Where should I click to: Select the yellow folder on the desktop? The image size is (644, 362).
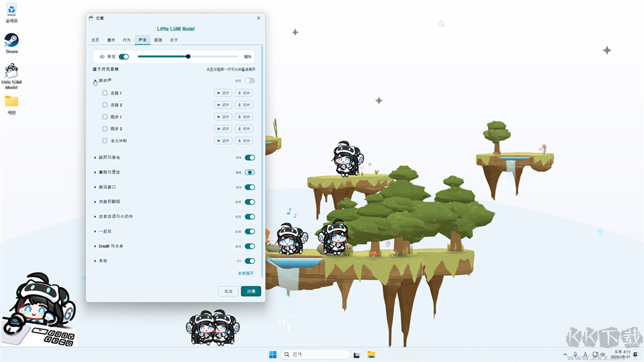tap(11, 105)
